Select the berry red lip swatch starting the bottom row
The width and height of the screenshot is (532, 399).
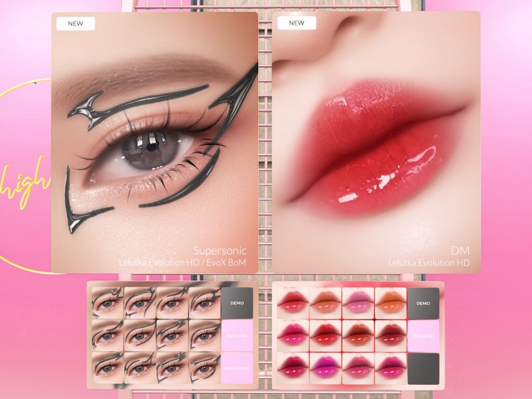coord(293,369)
